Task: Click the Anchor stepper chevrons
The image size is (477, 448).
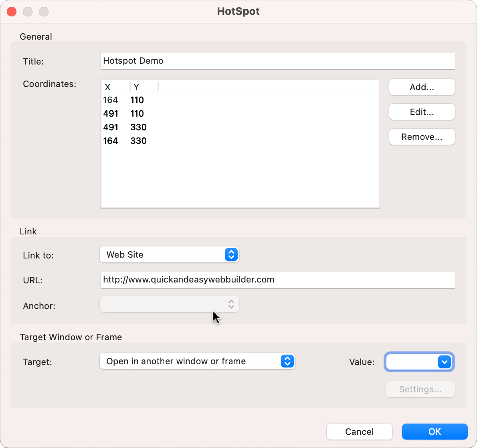Action: 231,304
